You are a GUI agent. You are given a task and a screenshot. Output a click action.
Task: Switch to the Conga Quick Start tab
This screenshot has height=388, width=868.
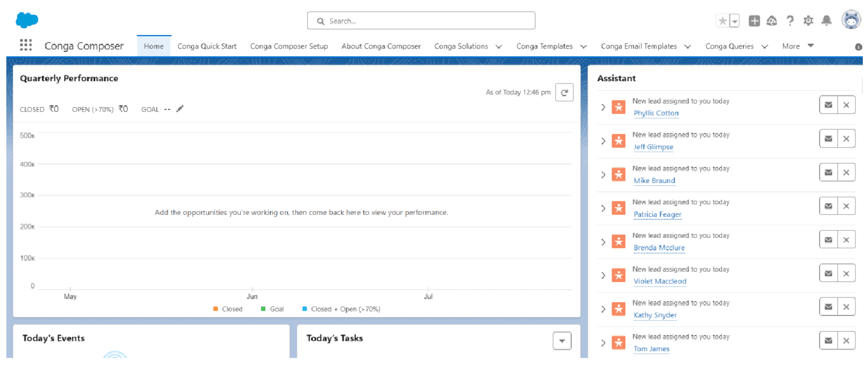[207, 46]
